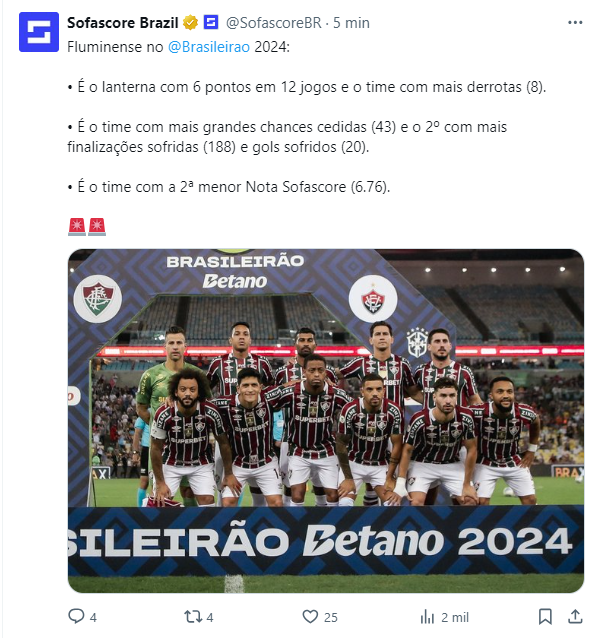Screen dimensions: 600x638
Task: Open the share tweet icon
Action: 575,616
